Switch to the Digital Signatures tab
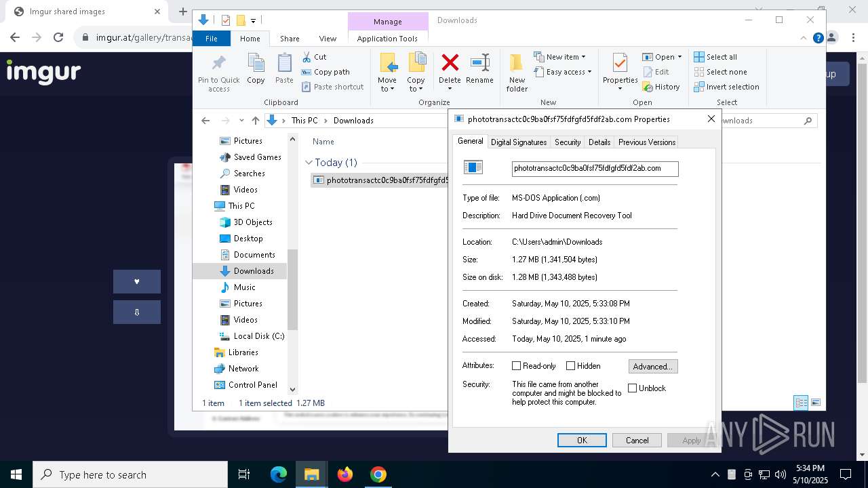This screenshot has height=488, width=868. point(519,142)
